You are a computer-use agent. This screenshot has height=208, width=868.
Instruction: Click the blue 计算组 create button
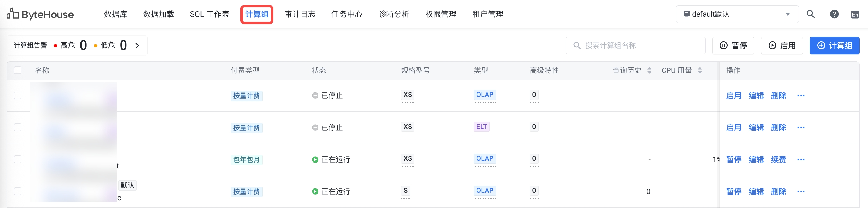point(834,45)
